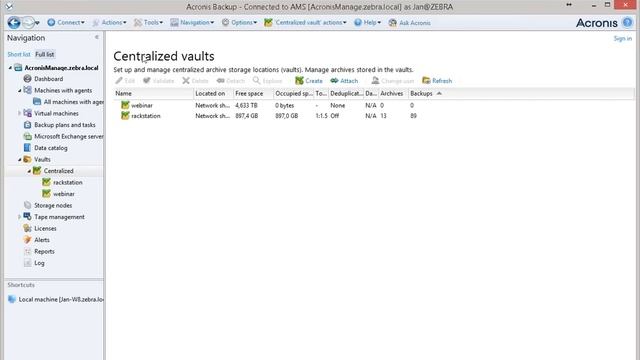Viewport: 640px width, 360px height.
Task: Open the Actions menu
Action: pyautogui.click(x=109, y=22)
